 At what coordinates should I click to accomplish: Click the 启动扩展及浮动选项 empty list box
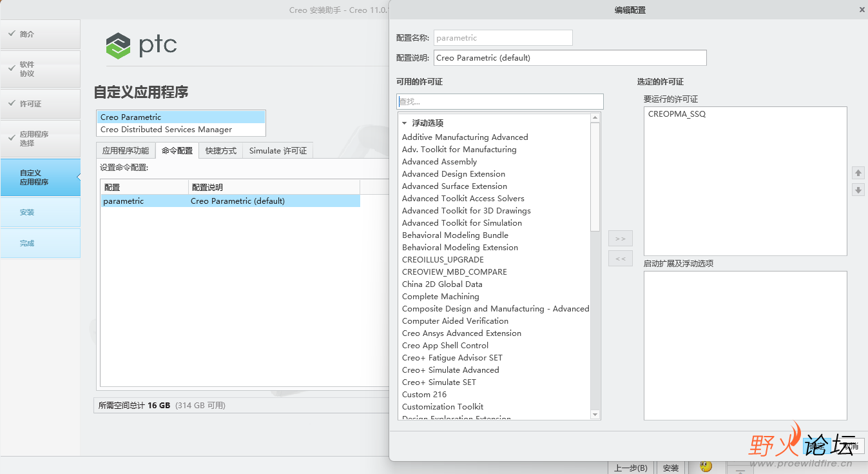click(x=745, y=346)
